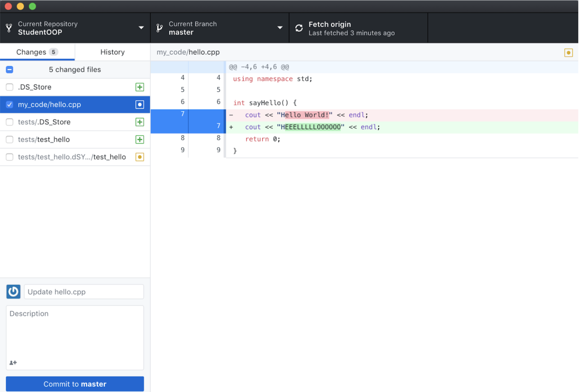Select the .DS_Store file row
This screenshot has height=392, width=580.
point(75,87)
